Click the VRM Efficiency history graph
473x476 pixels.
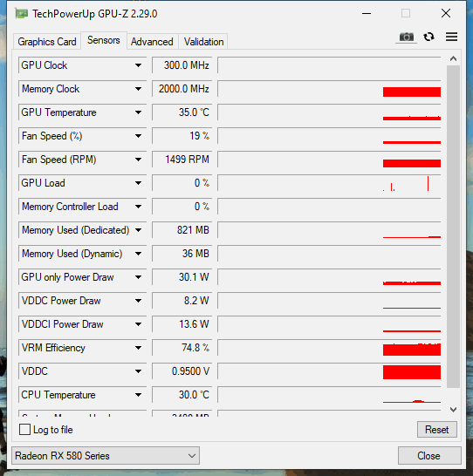click(329, 348)
